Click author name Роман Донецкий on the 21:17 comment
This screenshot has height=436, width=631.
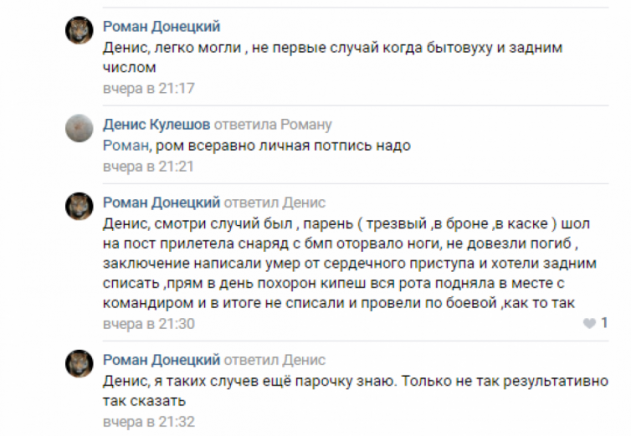click(162, 27)
